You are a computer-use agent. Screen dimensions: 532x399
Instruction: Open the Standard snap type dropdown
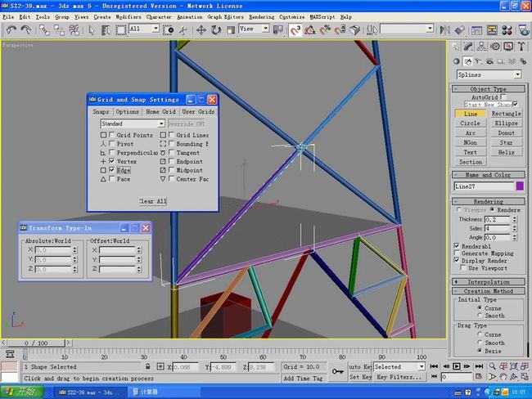(161, 123)
